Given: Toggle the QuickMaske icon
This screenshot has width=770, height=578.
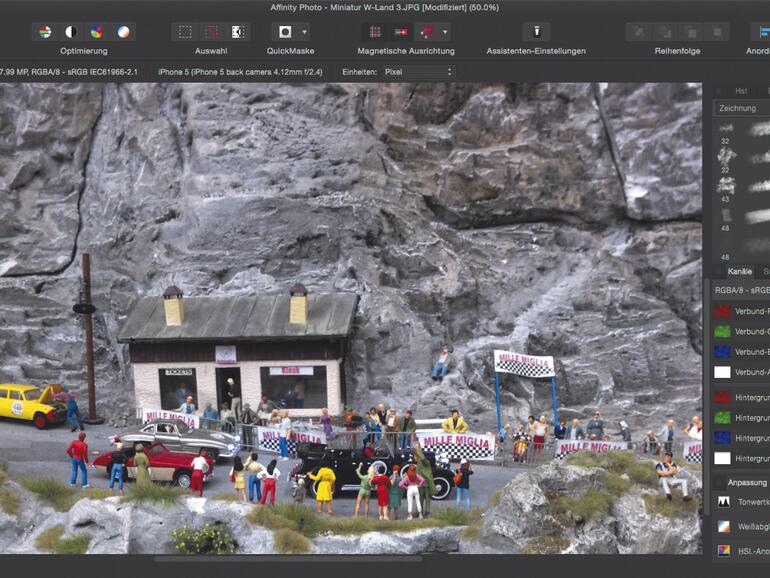Looking at the screenshot, I should tap(285, 32).
